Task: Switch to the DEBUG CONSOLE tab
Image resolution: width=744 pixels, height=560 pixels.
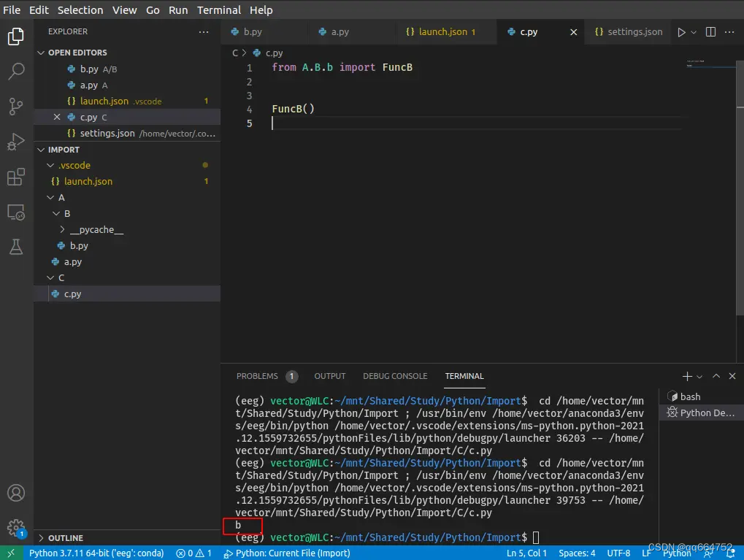Action: (x=394, y=376)
